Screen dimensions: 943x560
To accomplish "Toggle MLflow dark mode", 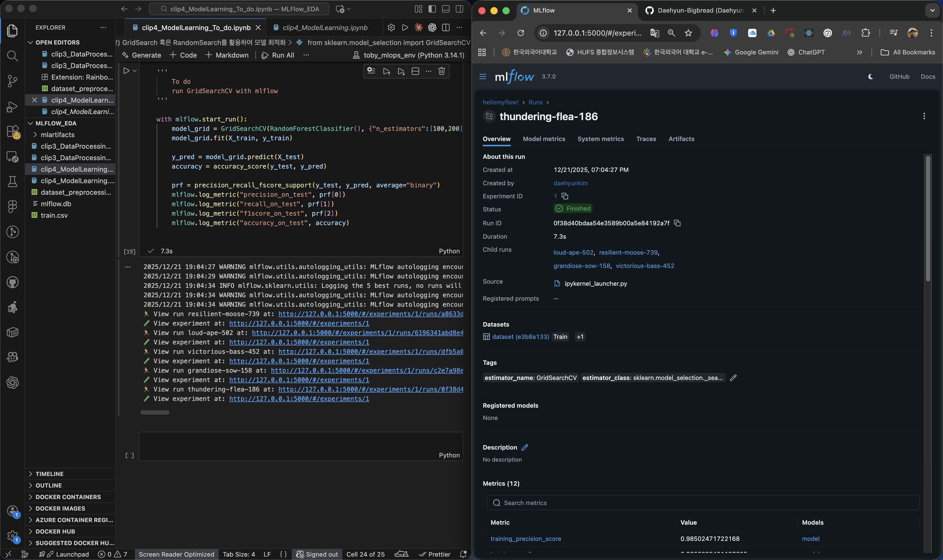I will [x=870, y=77].
